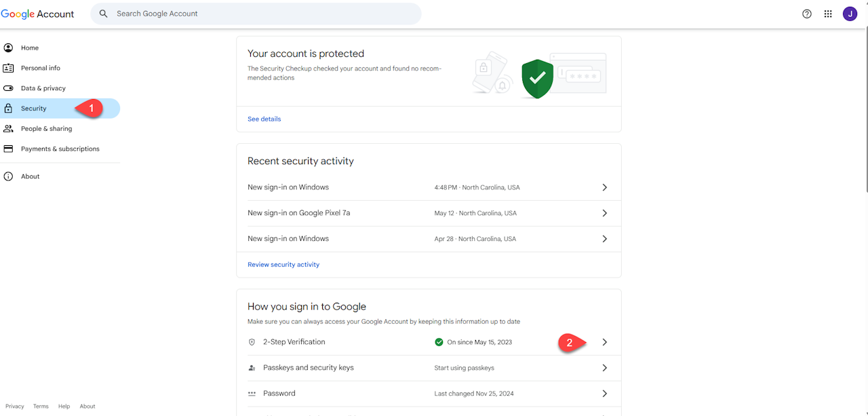Click the Data & privacy toggle icon
Viewport: 868px width, 416px height.
[x=8, y=88]
